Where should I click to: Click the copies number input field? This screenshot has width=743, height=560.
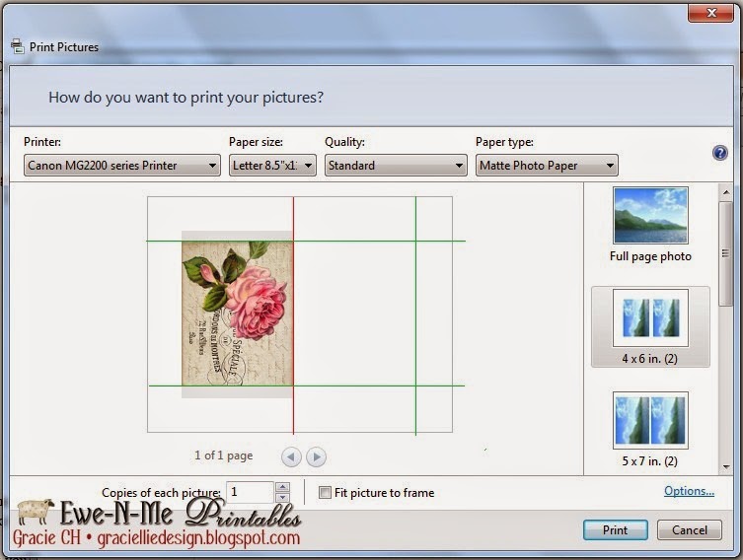coord(251,492)
